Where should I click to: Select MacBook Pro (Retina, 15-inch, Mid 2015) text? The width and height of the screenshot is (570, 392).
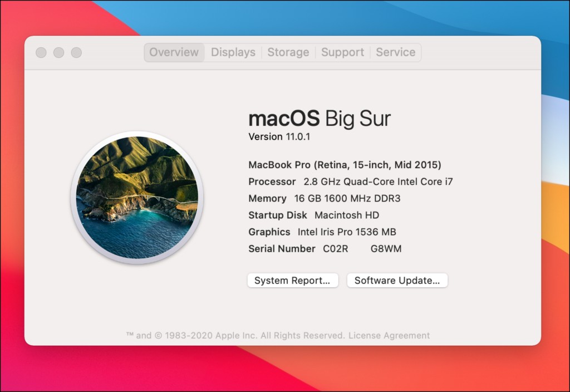[345, 165]
